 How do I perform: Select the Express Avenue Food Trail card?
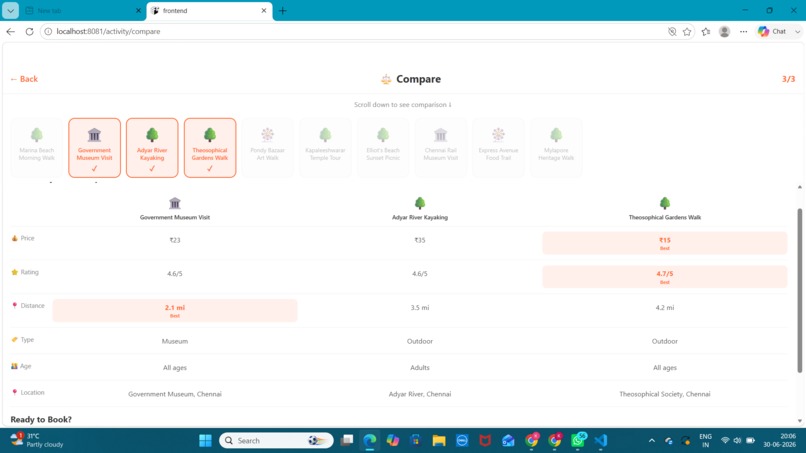[x=498, y=148]
